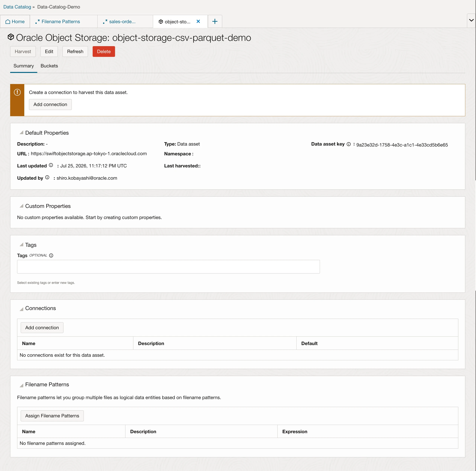Switch to the Filename Patterns tab
Screen dimensions: 476x471
click(x=64, y=21)
